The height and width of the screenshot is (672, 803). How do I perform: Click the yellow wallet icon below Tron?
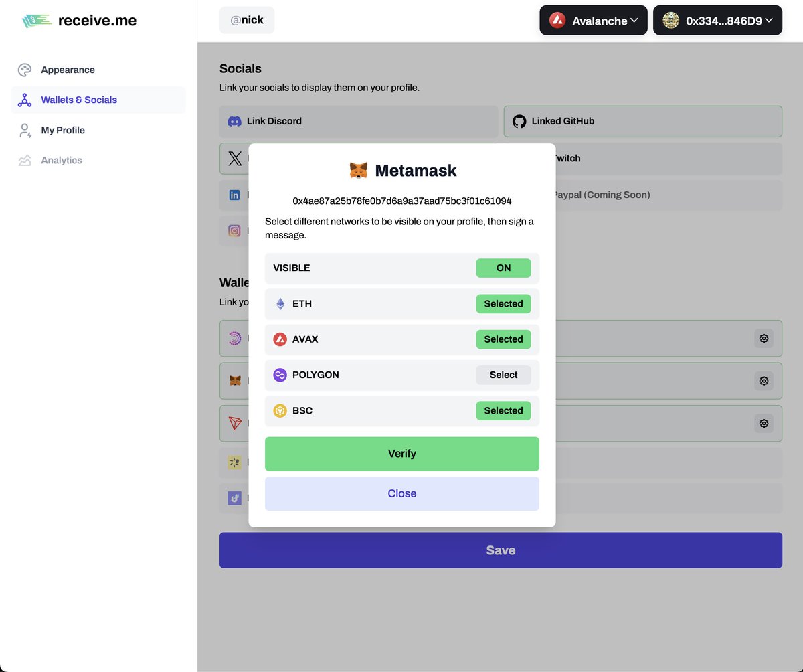(x=234, y=462)
